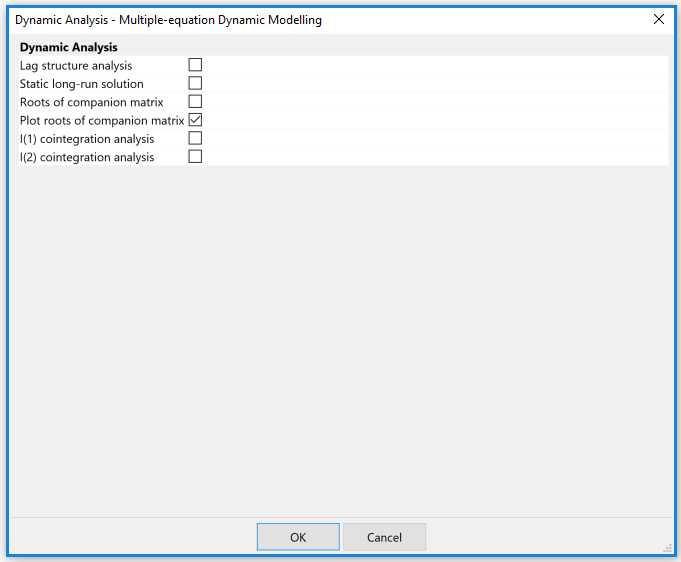Enable Lag structure analysis checkbox
681x562 pixels.
pyautogui.click(x=195, y=65)
